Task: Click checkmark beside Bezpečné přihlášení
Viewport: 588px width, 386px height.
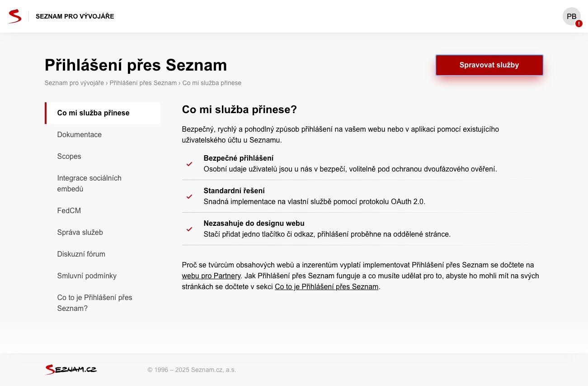Action: (x=189, y=164)
